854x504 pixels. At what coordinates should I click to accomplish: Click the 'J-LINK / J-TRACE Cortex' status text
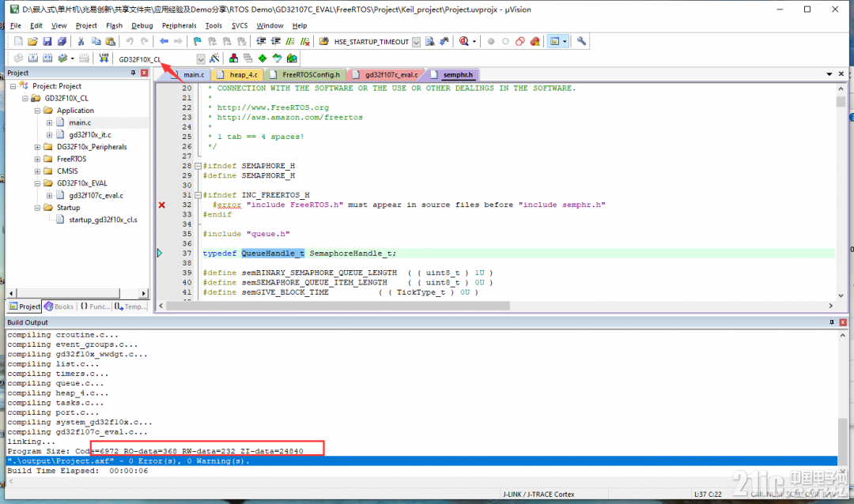(x=538, y=495)
